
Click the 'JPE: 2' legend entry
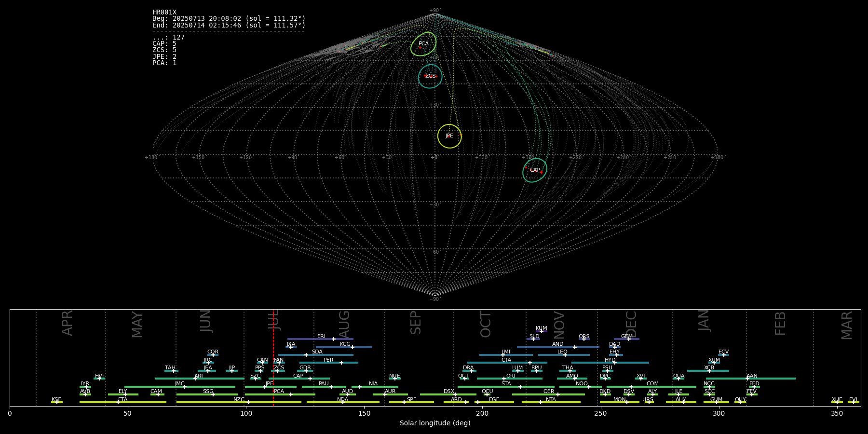point(164,57)
